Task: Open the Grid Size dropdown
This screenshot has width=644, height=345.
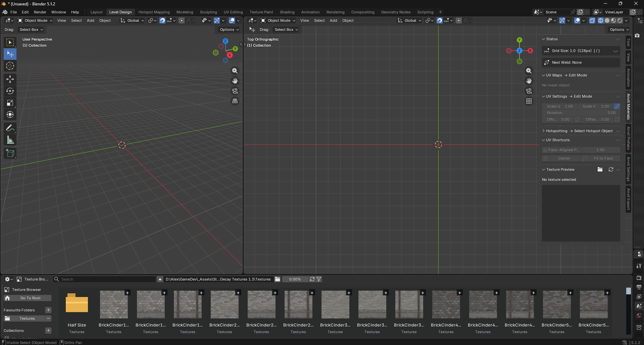Action: pyautogui.click(x=581, y=51)
